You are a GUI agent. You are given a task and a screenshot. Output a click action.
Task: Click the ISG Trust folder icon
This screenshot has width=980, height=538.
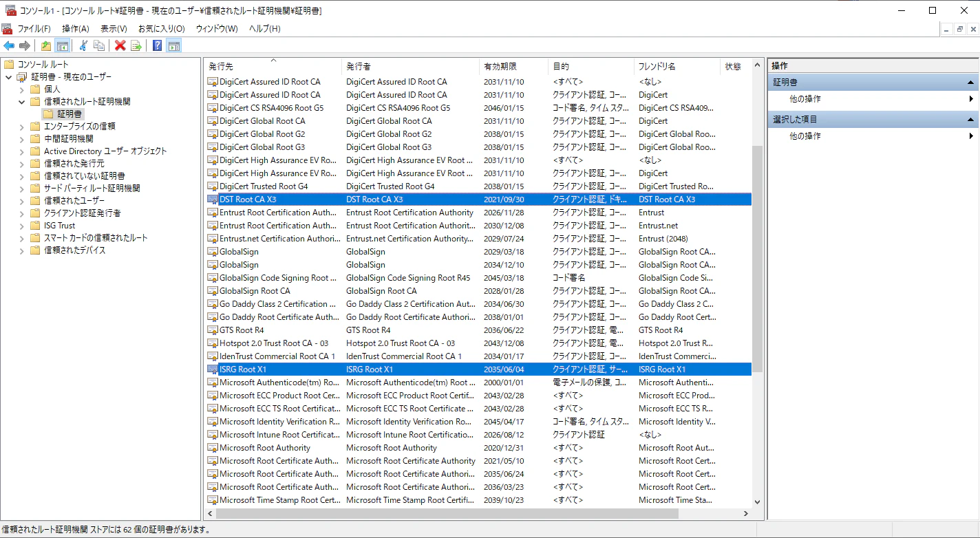pos(35,225)
